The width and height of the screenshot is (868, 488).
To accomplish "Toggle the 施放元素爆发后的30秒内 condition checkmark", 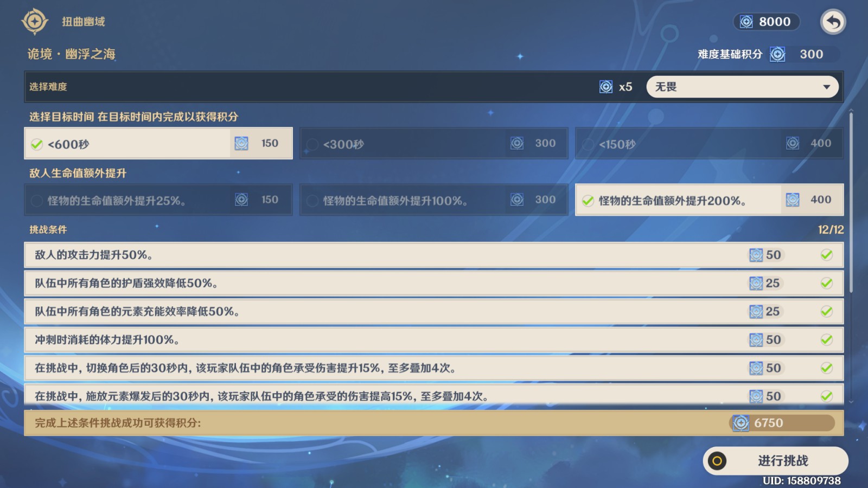I will [826, 396].
